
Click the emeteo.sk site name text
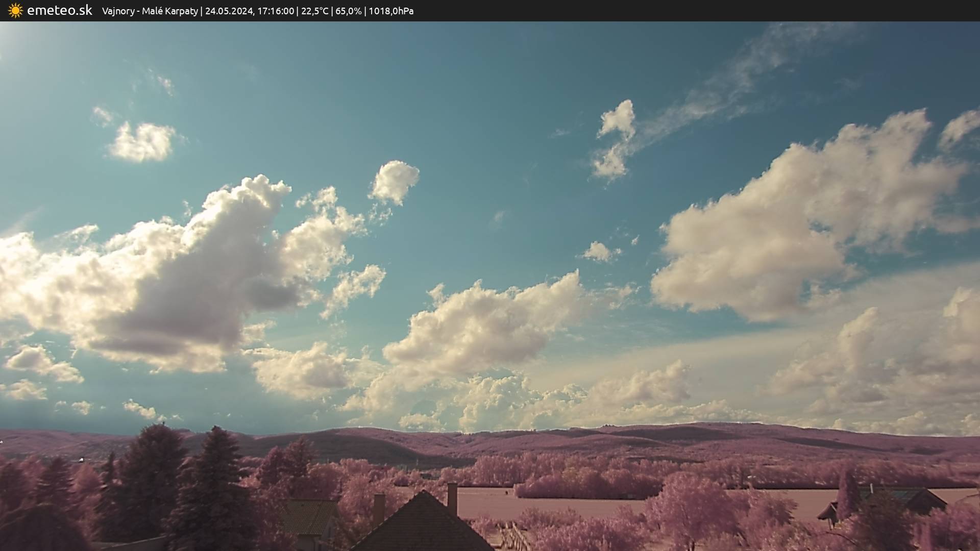(x=59, y=10)
